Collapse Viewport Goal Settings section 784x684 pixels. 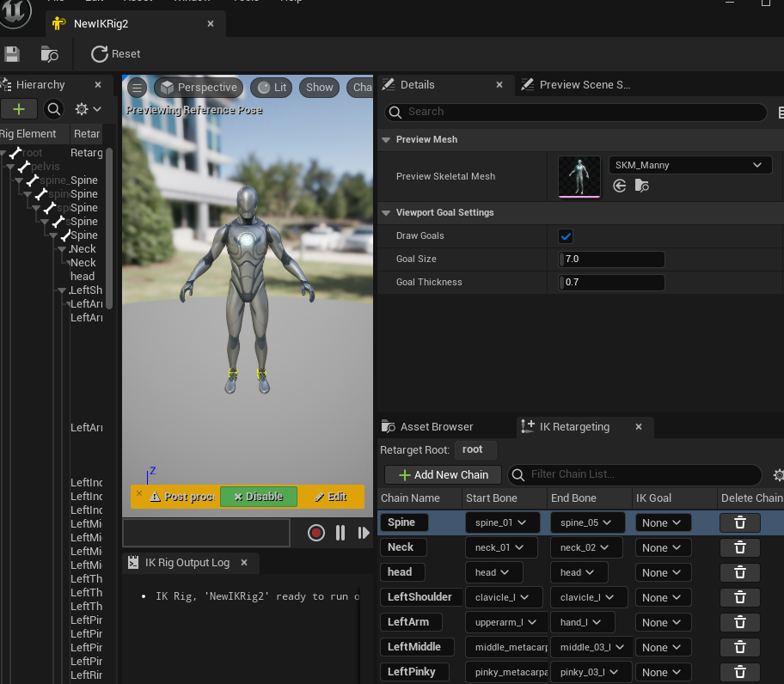pyautogui.click(x=386, y=213)
